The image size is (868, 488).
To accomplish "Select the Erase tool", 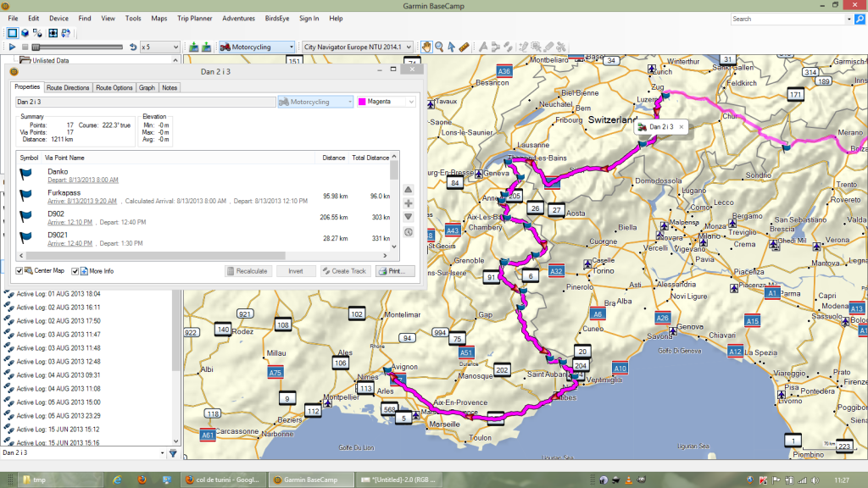I will [548, 47].
